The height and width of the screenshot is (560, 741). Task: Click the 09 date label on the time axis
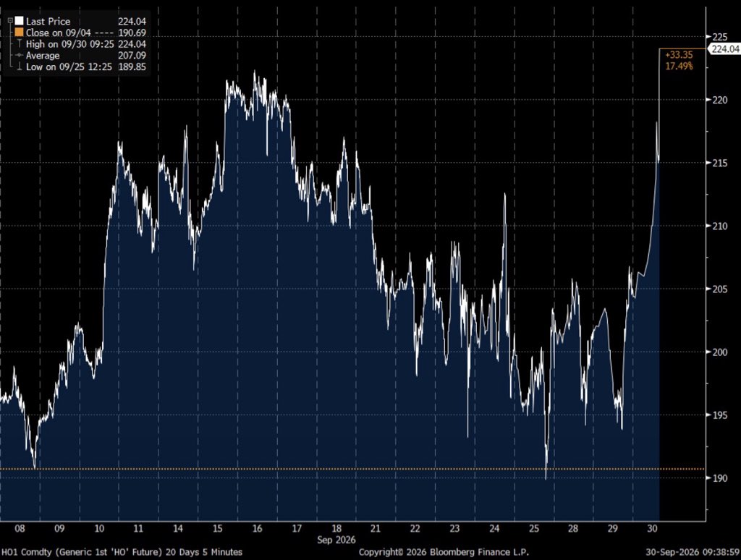point(59,528)
